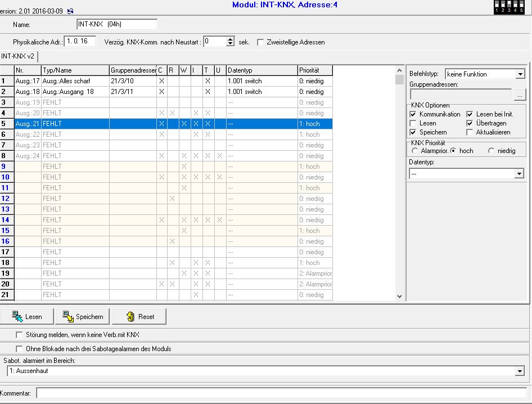The image size is (532, 404).
Task: Enable Störung melden, wenn keine Verb. mit KNX
Action: pos(20,335)
